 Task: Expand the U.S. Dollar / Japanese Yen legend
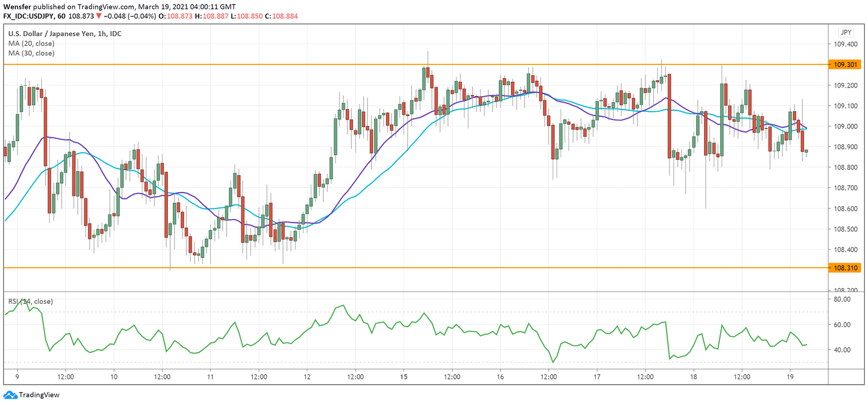click(x=65, y=33)
